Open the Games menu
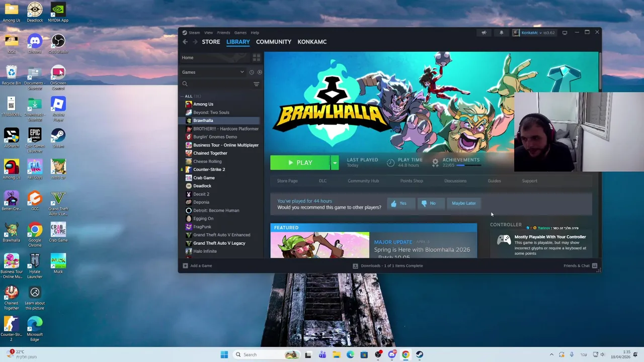 coord(240,33)
